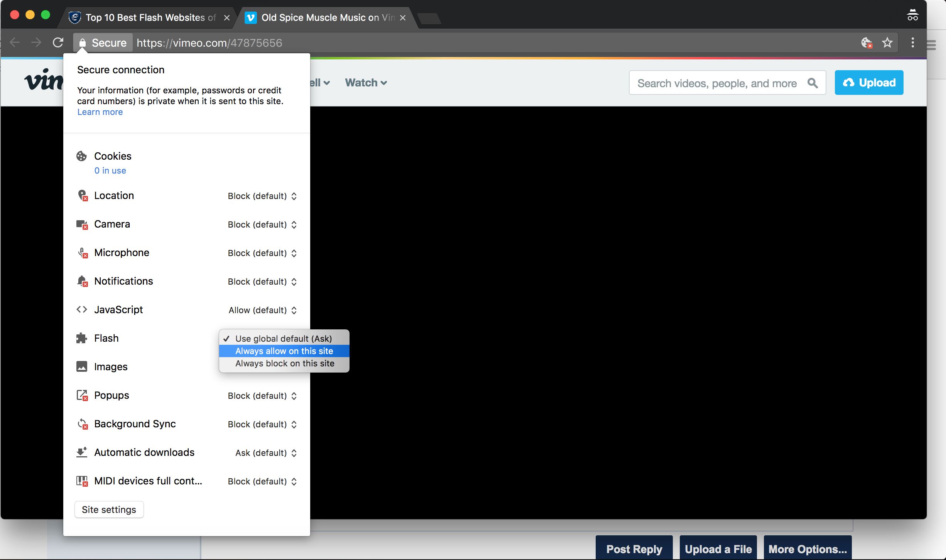This screenshot has height=560, width=946.
Task: Click the Notifications bell icon
Action: coord(82,281)
